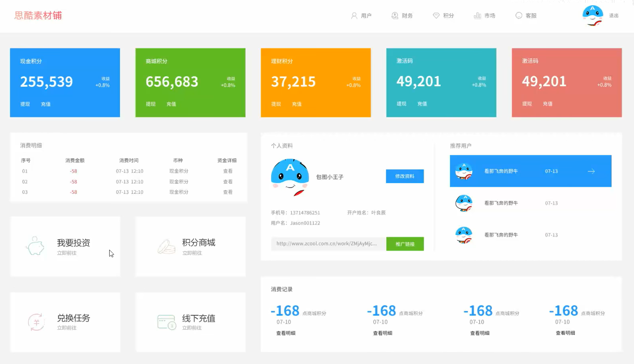
Task: Click the credit card icon for 线下充值
Action: click(166, 322)
